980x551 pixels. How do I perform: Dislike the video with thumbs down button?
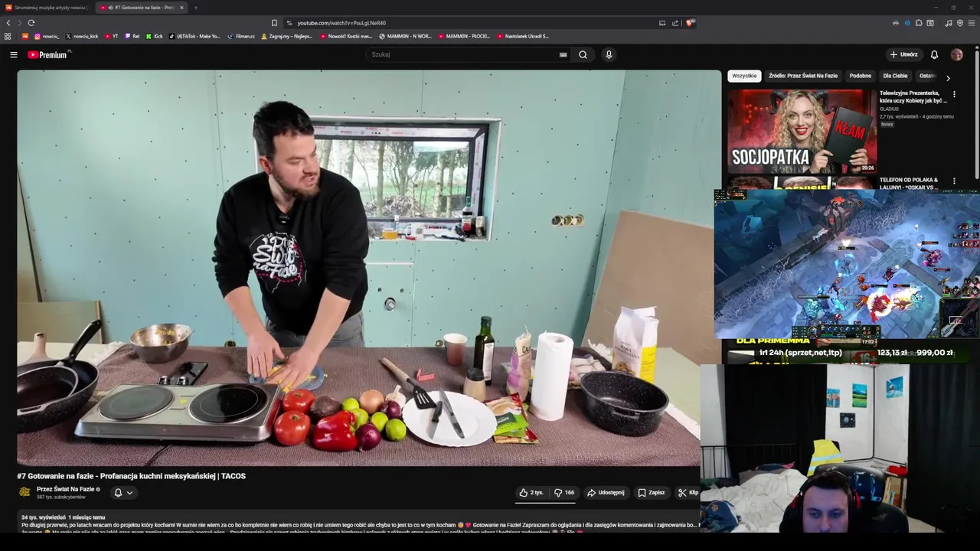click(564, 493)
